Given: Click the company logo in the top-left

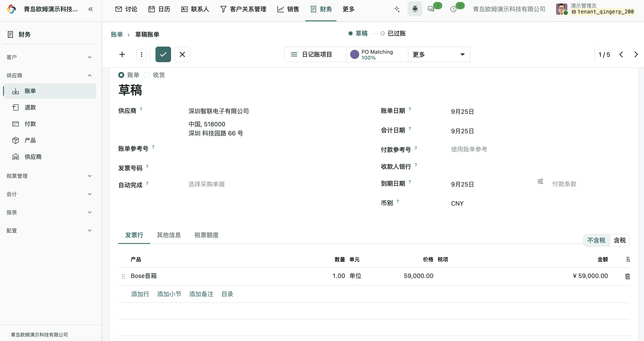Looking at the screenshot, I should click(11, 9).
